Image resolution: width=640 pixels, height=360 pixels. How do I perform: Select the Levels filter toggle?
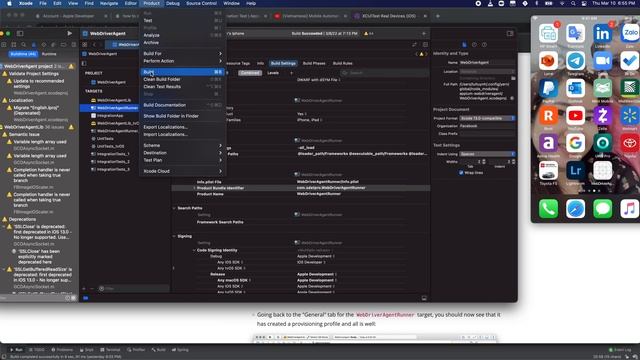coord(273,73)
